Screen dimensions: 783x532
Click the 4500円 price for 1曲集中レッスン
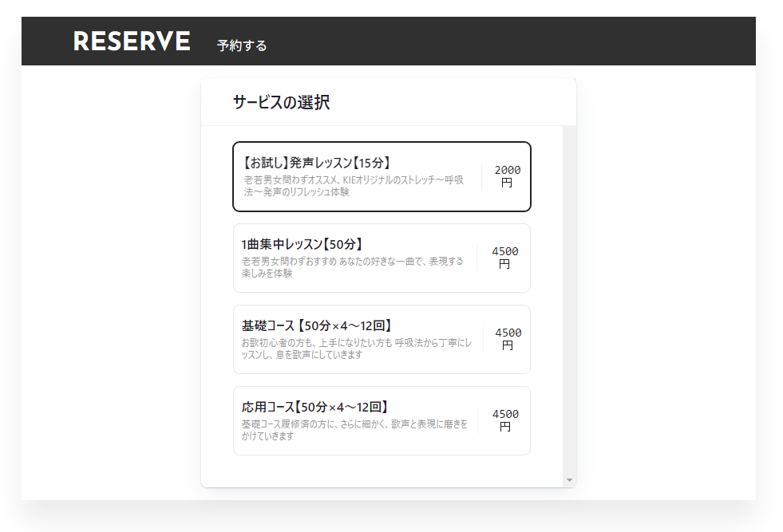pos(504,258)
